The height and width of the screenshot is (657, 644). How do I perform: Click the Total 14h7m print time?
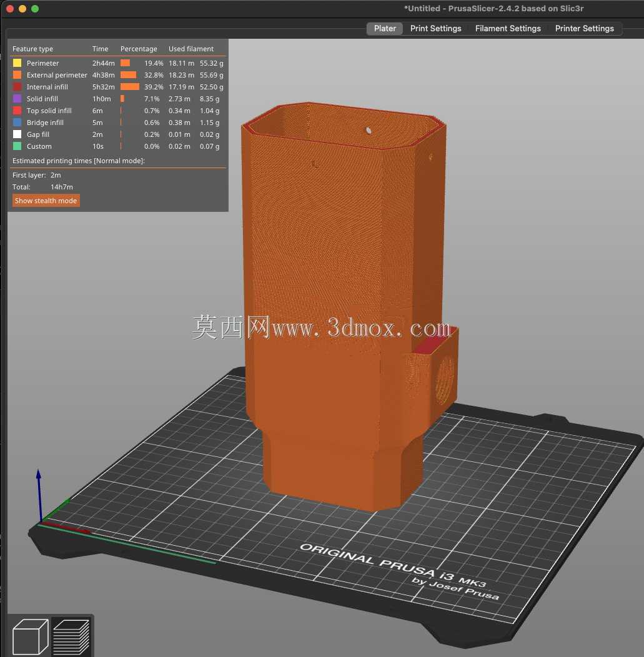(62, 187)
